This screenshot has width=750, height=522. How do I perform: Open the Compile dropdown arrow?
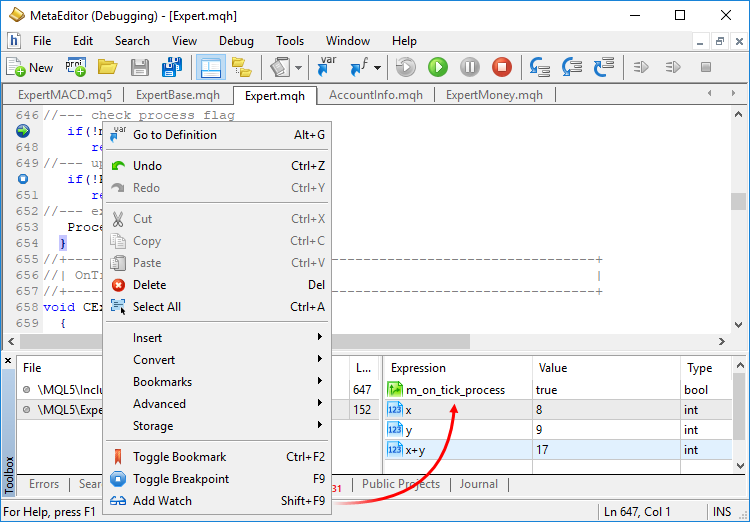pyautogui.click(x=298, y=67)
